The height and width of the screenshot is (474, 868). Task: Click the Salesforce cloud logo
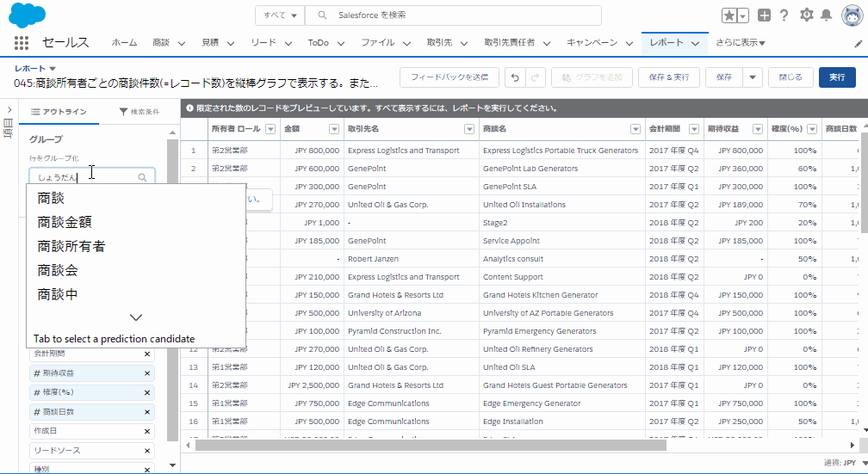coord(28,15)
